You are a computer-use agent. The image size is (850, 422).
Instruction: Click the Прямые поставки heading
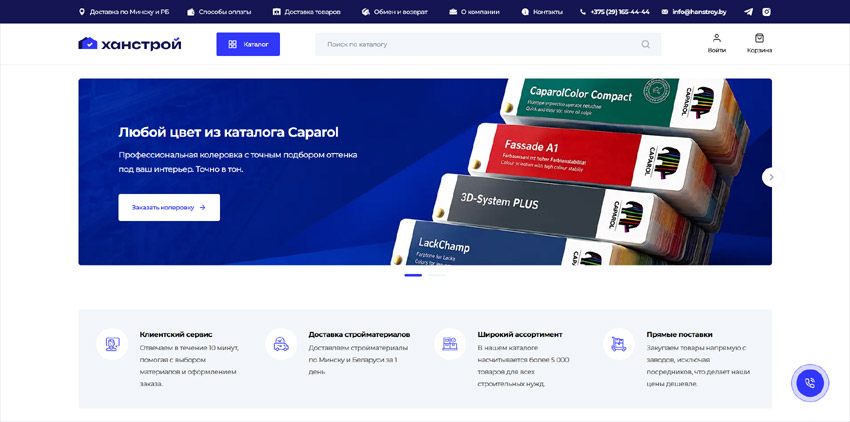tap(679, 335)
